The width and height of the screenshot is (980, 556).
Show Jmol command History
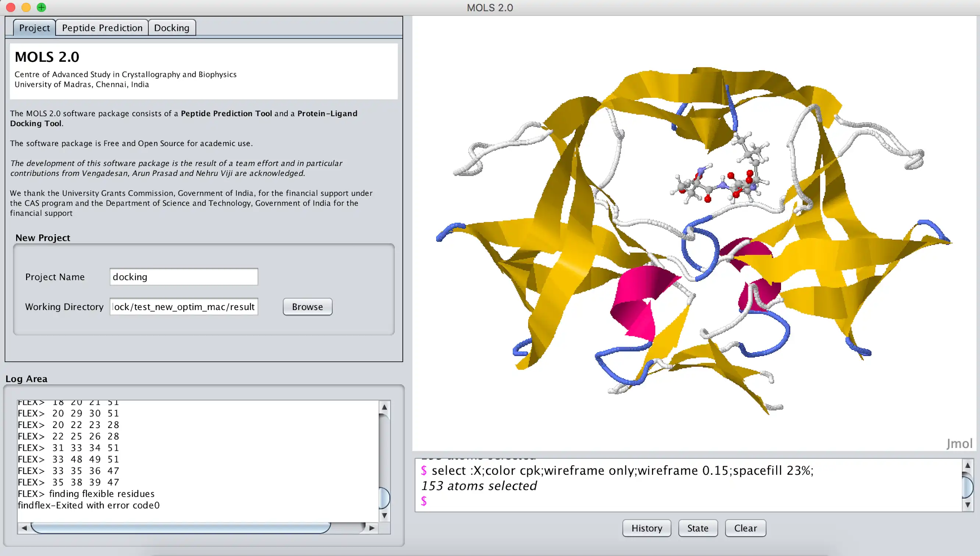(x=647, y=528)
